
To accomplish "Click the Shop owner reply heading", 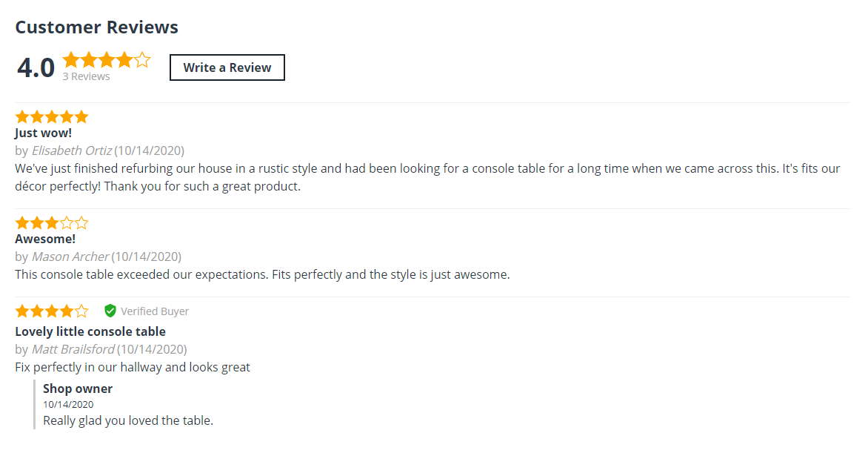I will click(78, 388).
